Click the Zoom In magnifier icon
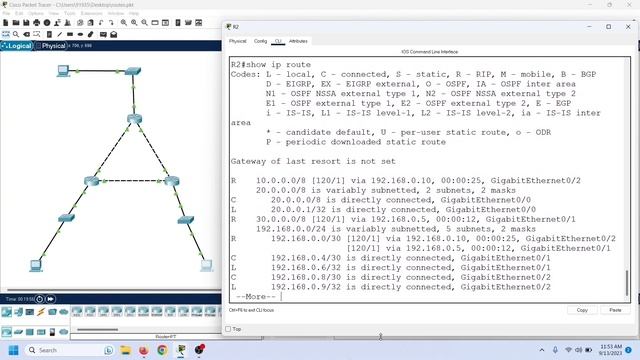640x360 pixels. pyautogui.click(x=124, y=23)
